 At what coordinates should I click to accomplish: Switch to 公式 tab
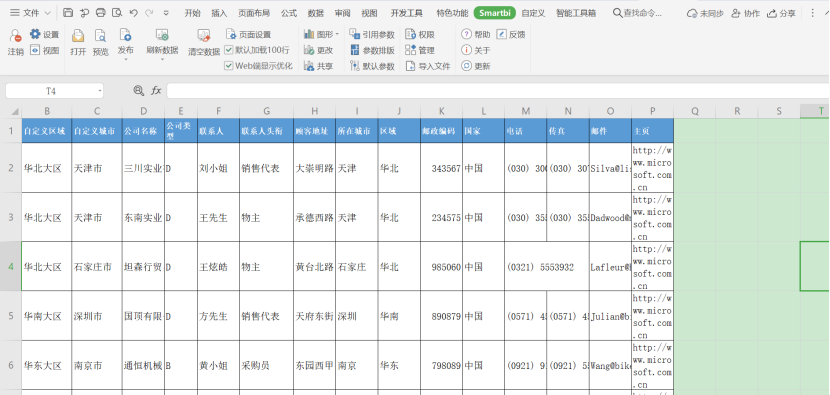pyautogui.click(x=289, y=13)
